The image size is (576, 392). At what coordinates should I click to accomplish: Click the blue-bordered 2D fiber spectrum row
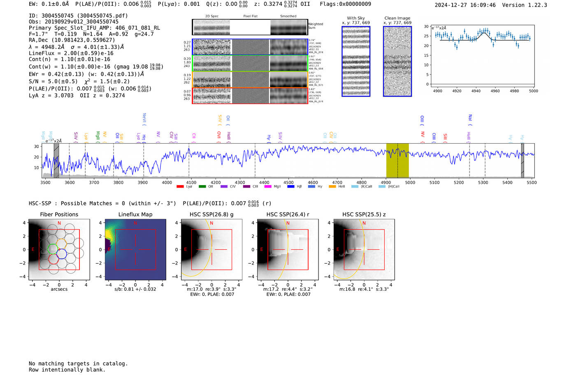tap(250, 47)
